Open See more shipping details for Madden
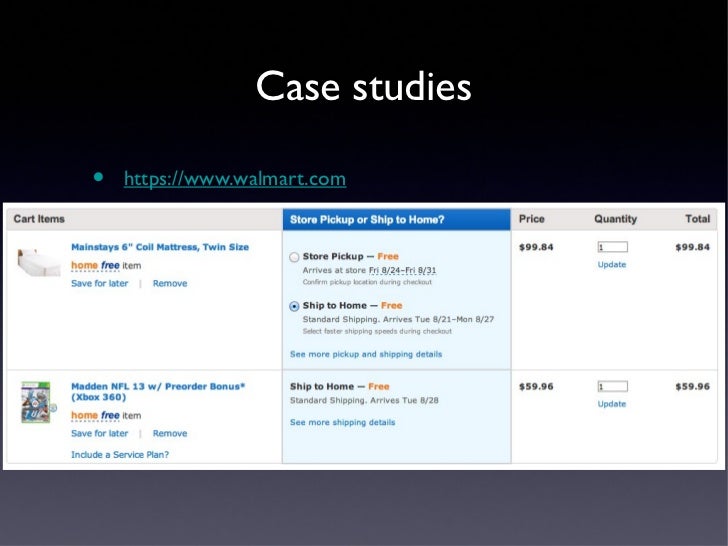This screenshot has height=546, width=728. pyautogui.click(x=343, y=422)
